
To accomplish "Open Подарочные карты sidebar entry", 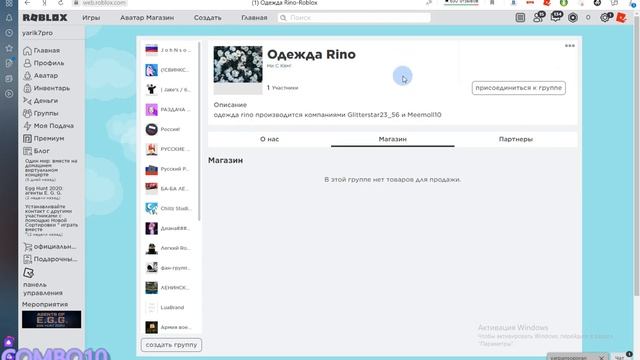I will click(x=50, y=259).
